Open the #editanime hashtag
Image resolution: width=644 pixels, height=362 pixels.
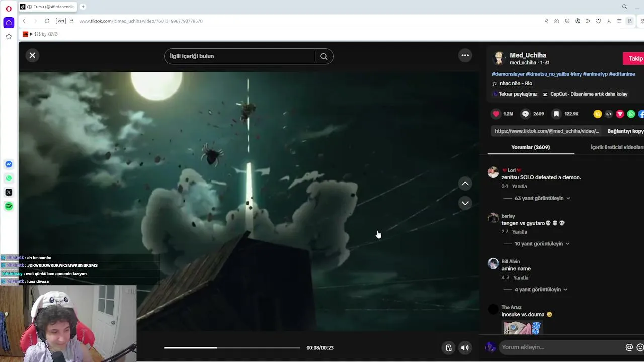tap(622, 74)
